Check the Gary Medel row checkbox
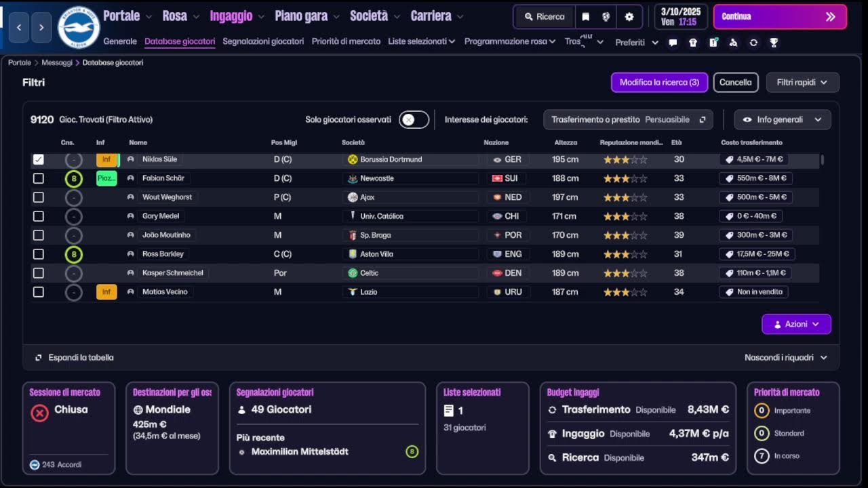 (x=39, y=216)
